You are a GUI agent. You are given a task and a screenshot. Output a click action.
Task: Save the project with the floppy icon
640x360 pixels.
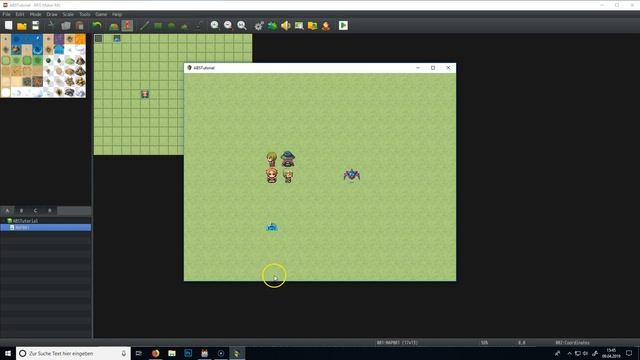click(36, 25)
